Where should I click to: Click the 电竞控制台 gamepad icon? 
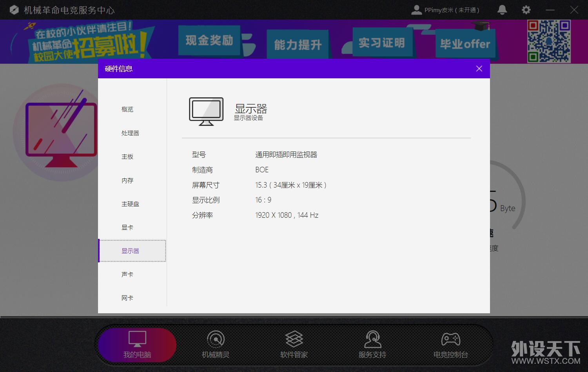(451, 339)
